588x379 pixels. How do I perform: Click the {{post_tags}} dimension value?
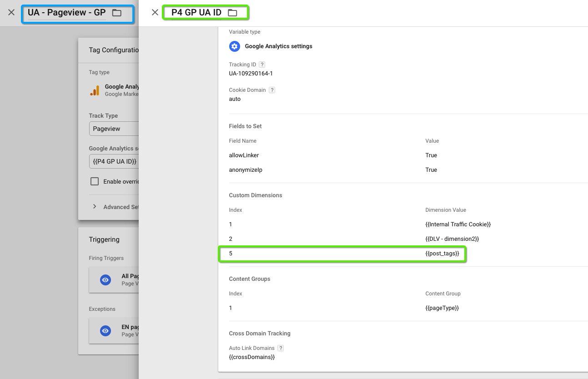(x=442, y=254)
